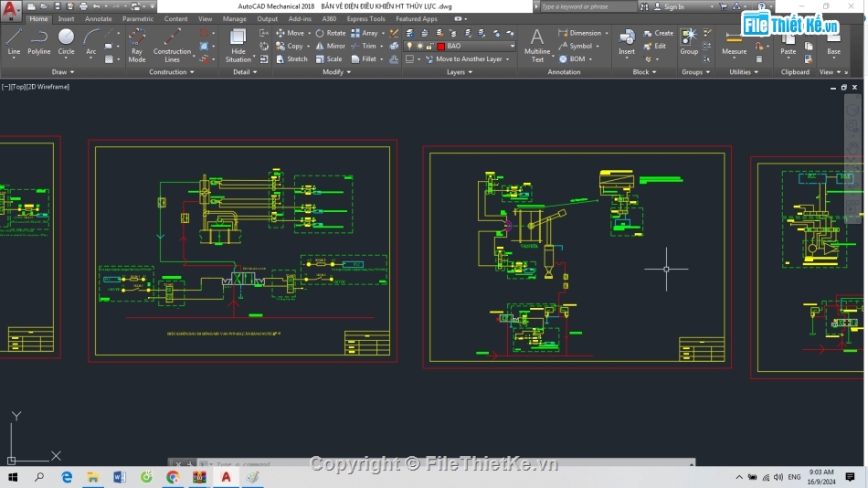Screen dimensions: 868x488
Task: Expand the Block panel
Action: (644, 72)
